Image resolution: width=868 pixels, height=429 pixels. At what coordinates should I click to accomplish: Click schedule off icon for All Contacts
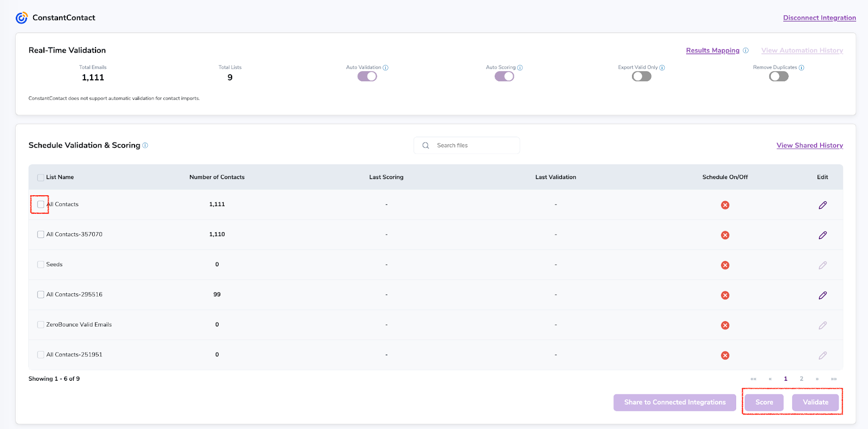coord(725,205)
